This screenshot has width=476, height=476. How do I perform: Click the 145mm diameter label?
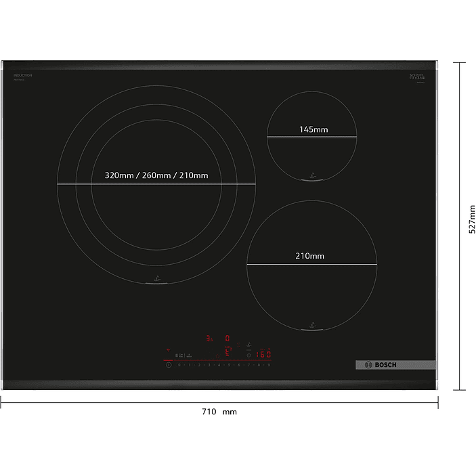pos(313,129)
